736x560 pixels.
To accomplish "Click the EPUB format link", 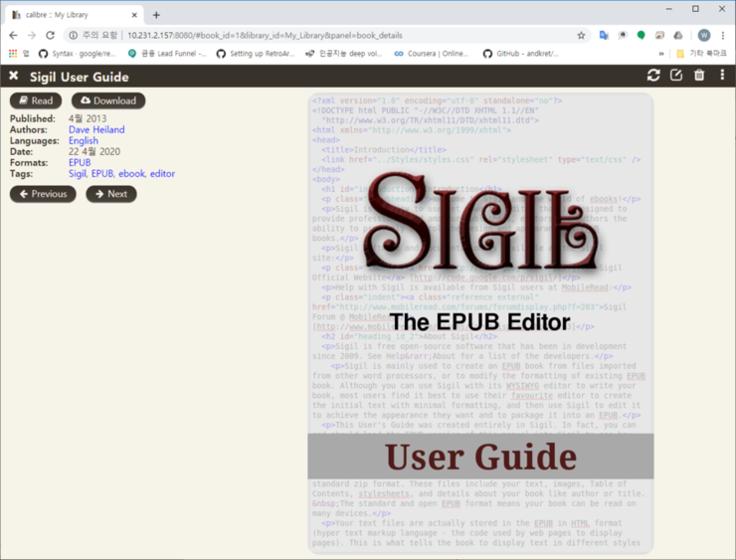I will point(80,162).
